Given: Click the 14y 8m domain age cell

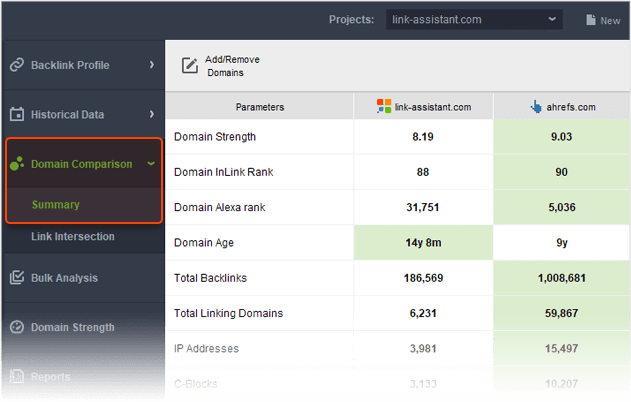Looking at the screenshot, I should pyautogui.click(x=423, y=243).
